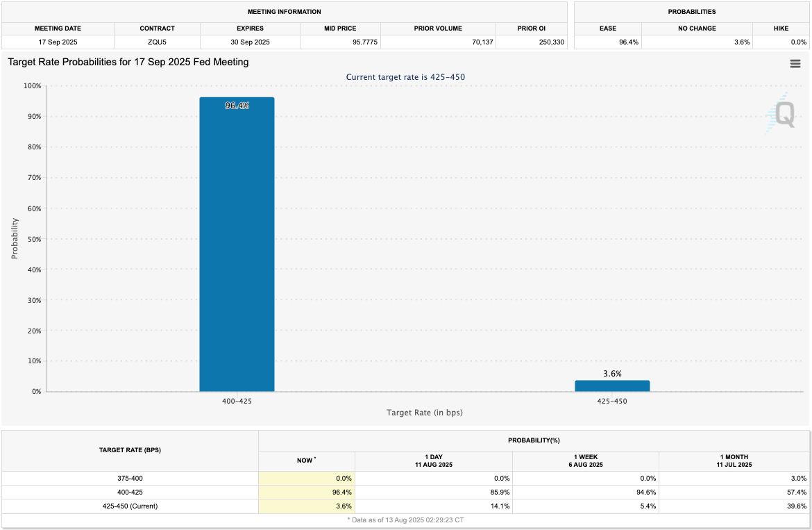Open the chart export hamburger menu
The height and width of the screenshot is (530, 812).
[x=795, y=63]
